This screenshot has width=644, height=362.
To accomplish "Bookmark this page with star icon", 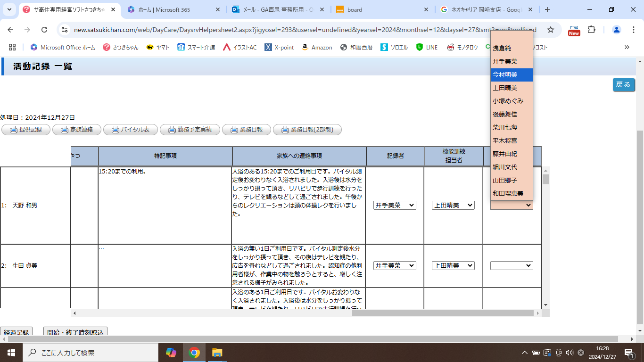I will pos(550,30).
